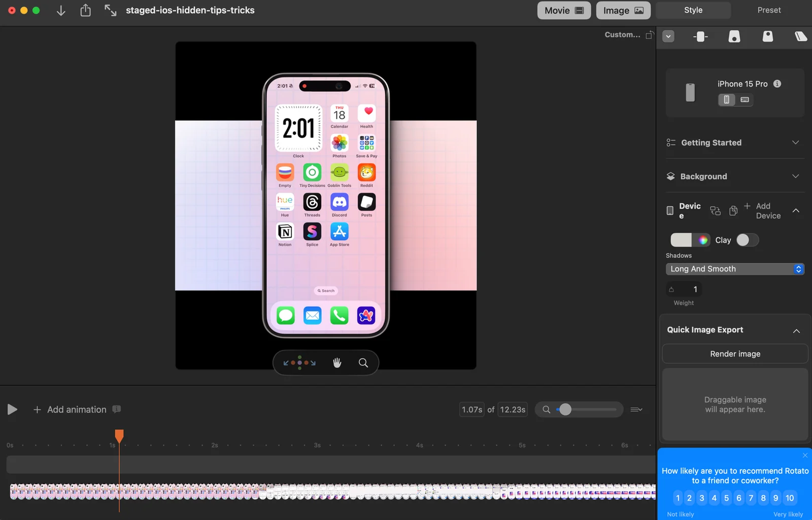Select the front-facing device angle preset icon

pyautogui.click(x=700, y=37)
